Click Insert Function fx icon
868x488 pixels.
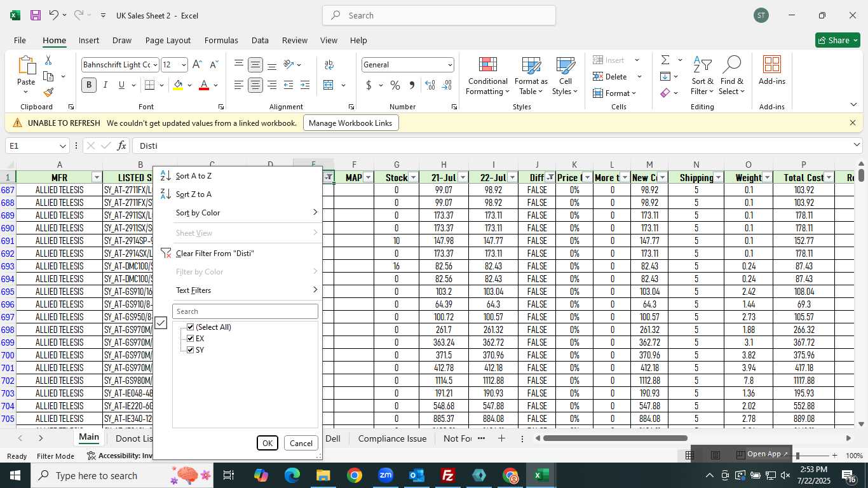point(121,146)
